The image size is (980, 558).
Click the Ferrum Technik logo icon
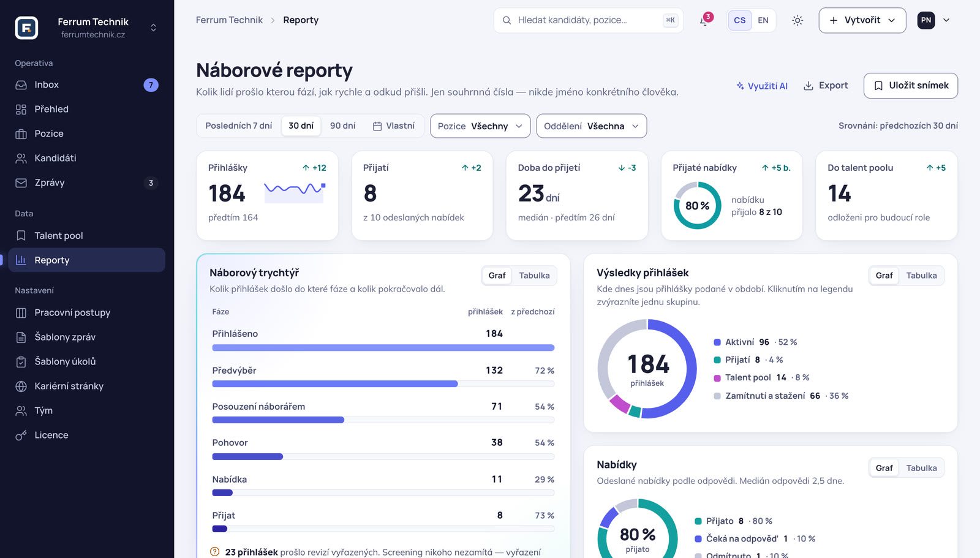(26, 28)
